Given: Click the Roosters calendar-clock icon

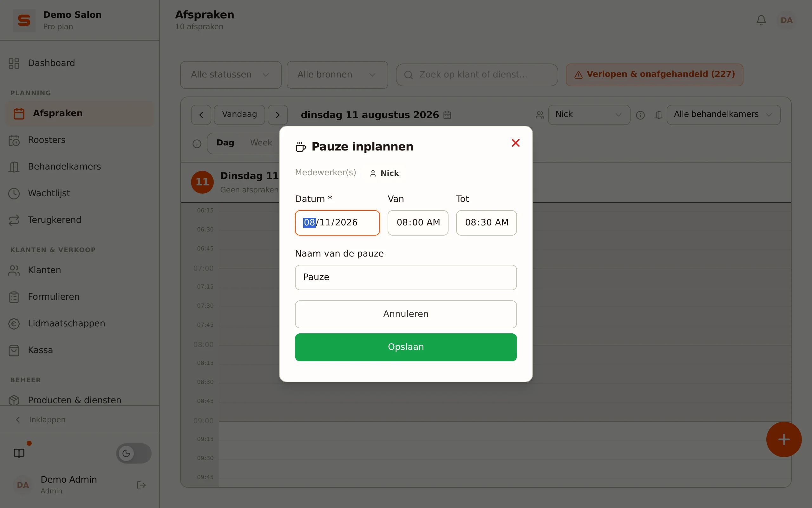Looking at the screenshot, I should [x=14, y=140].
